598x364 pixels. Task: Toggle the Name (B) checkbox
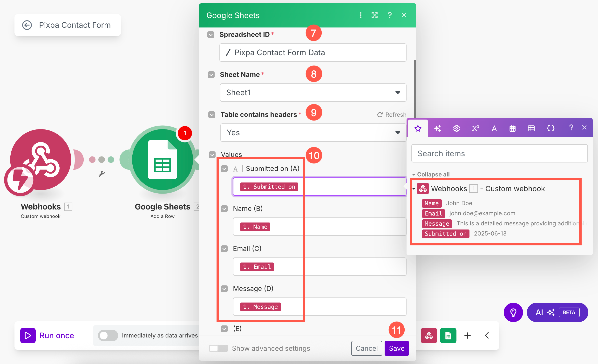click(x=224, y=209)
